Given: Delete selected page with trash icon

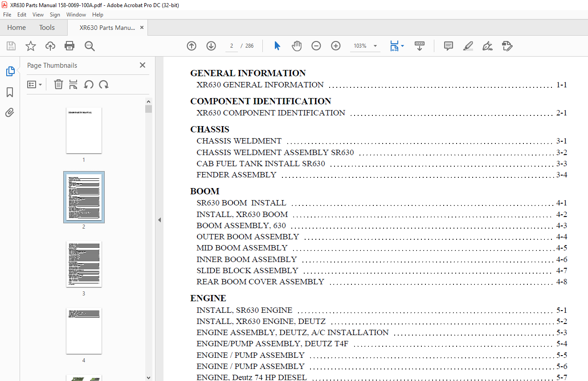Looking at the screenshot, I should [x=58, y=84].
